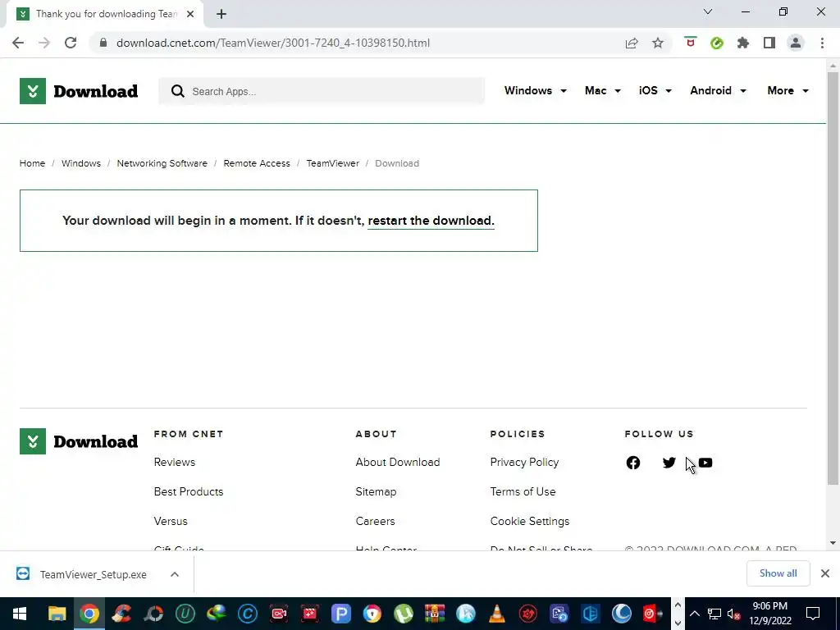Open the Extensions puzzle icon
This screenshot has width=840, height=630.
tap(743, 43)
